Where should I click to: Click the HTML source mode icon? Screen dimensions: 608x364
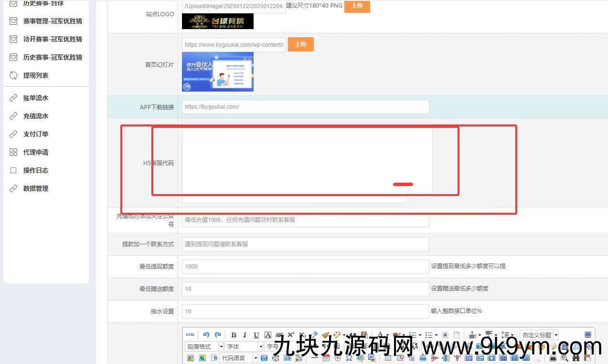pos(190,335)
